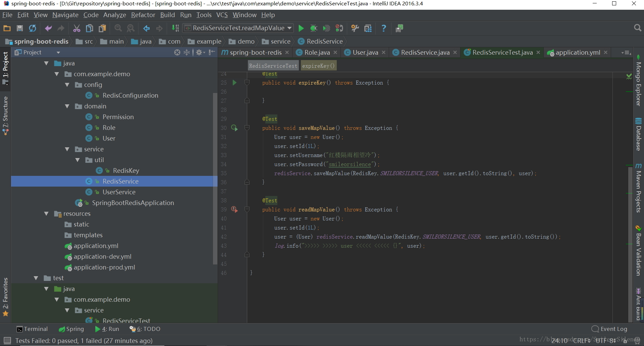
Task: Switch to the RedisService.java tab
Action: [x=425, y=52]
